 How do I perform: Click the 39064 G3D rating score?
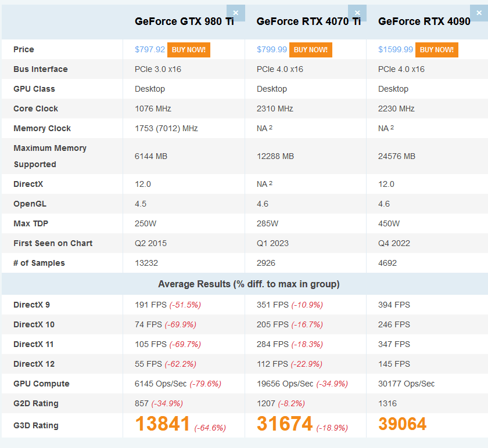[x=403, y=424]
